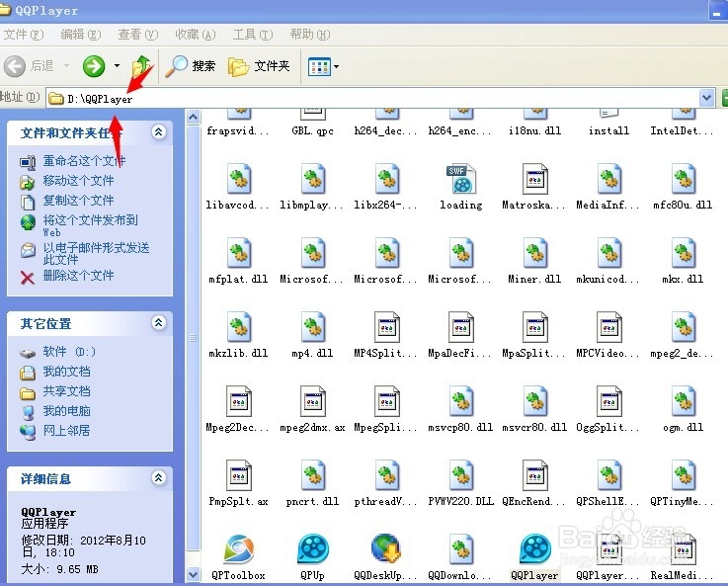Select the mkx.dll file
728x586 pixels.
click(683, 261)
